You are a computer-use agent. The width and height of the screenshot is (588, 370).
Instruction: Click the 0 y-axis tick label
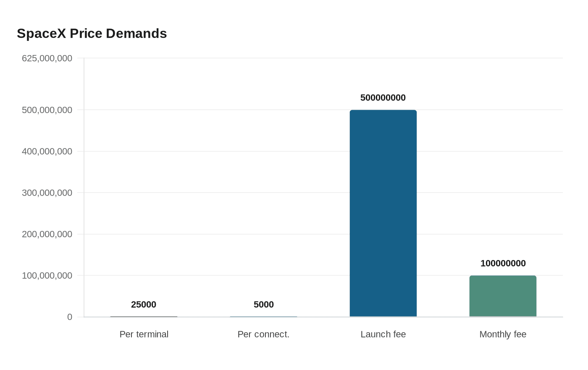pyautogui.click(x=70, y=317)
